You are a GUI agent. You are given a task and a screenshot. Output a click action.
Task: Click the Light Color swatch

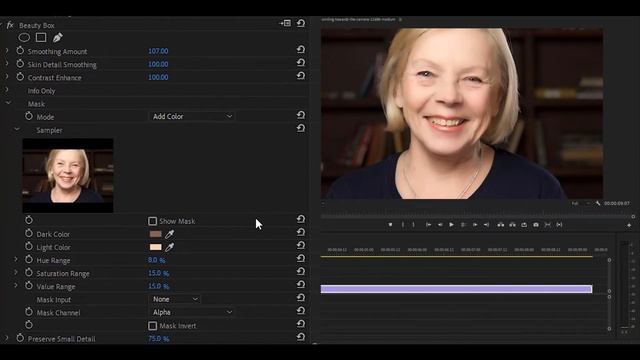(156, 247)
